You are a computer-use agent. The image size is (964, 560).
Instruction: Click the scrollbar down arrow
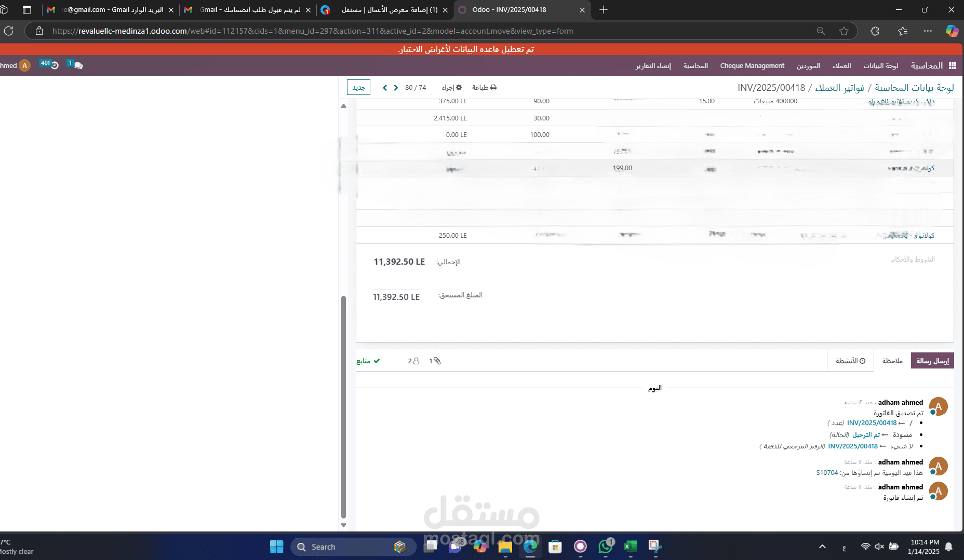[343, 525]
